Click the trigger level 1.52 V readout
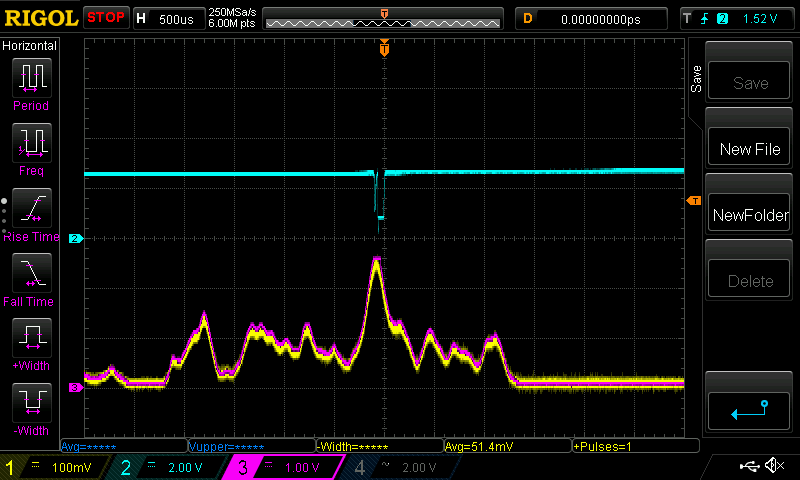Image resolution: width=800 pixels, height=480 pixels. coord(760,19)
